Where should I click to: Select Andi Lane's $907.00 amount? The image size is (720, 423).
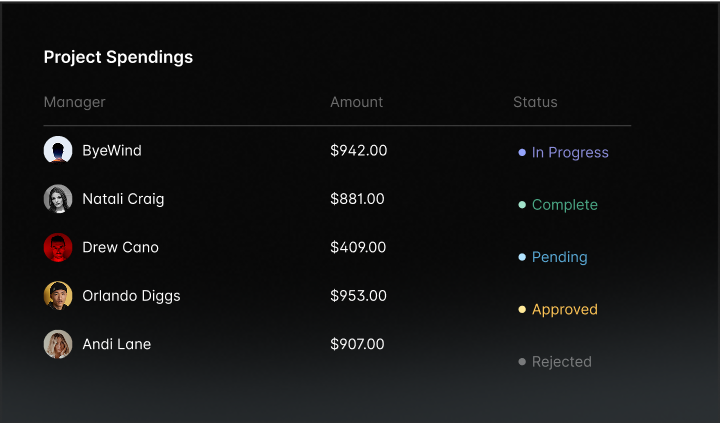(357, 344)
